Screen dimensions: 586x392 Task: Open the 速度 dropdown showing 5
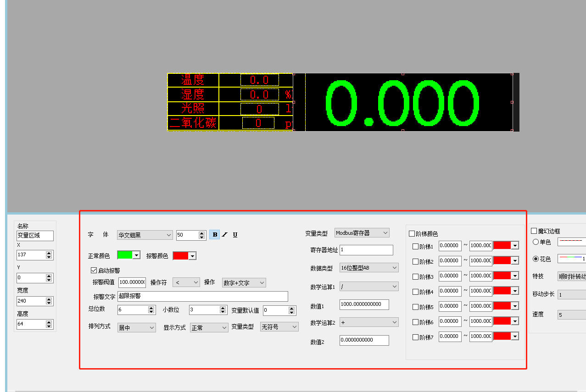click(x=572, y=315)
